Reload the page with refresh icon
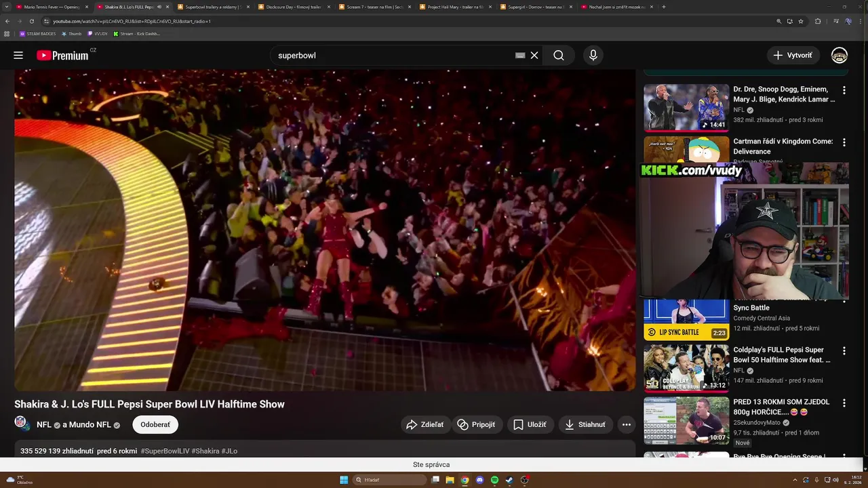 coord(31,21)
